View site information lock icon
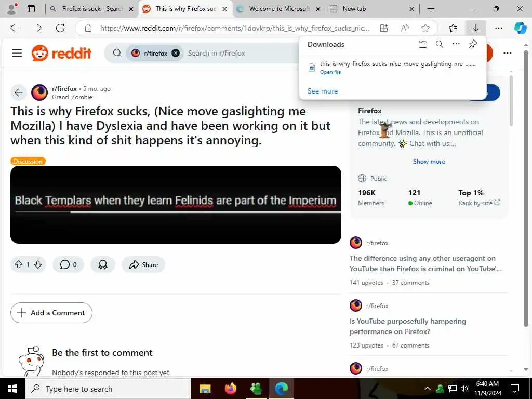The width and height of the screenshot is (532, 399). 88,28
